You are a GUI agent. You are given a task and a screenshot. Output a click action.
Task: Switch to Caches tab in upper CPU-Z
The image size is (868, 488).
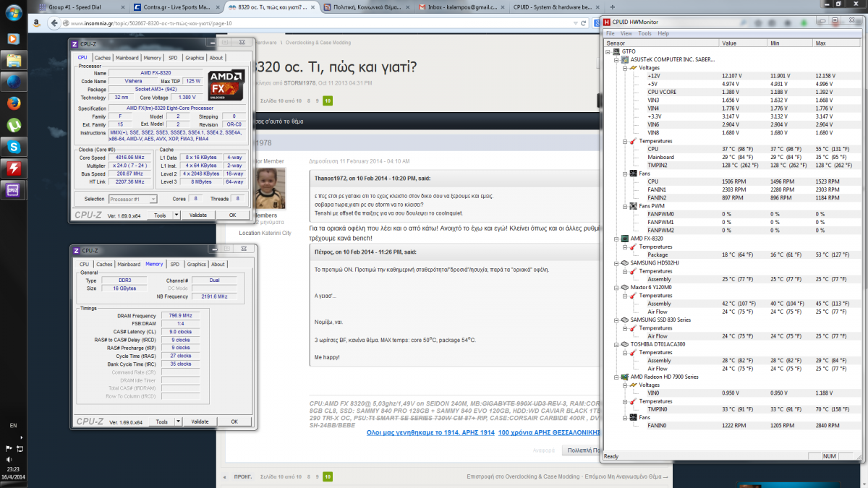[x=103, y=58]
